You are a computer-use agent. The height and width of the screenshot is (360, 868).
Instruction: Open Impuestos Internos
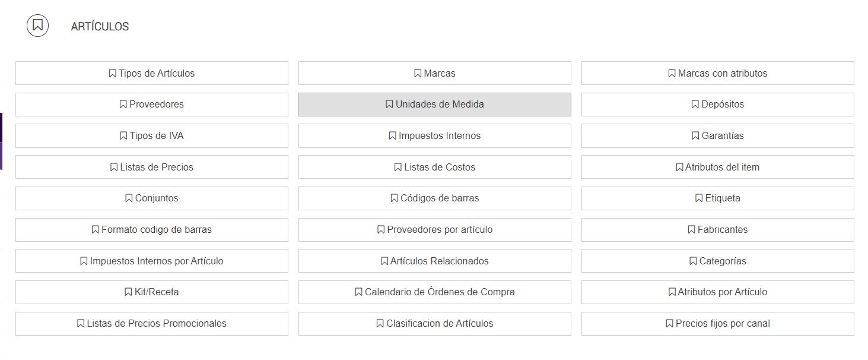pyautogui.click(x=435, y=135)
